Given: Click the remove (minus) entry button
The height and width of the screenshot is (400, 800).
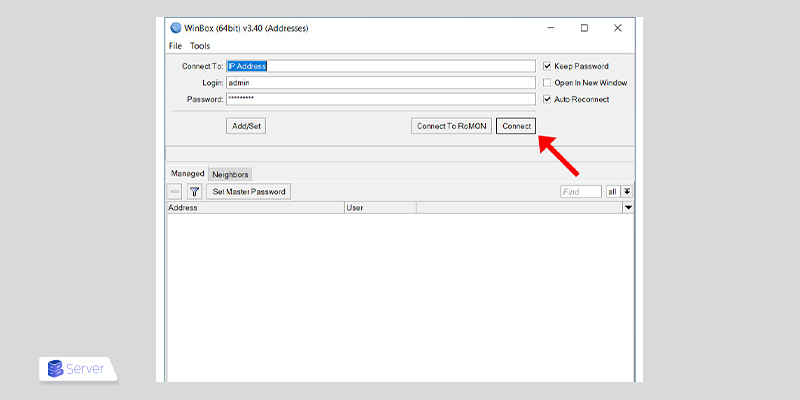Looking at the screenshot, I should click(175, 192).
